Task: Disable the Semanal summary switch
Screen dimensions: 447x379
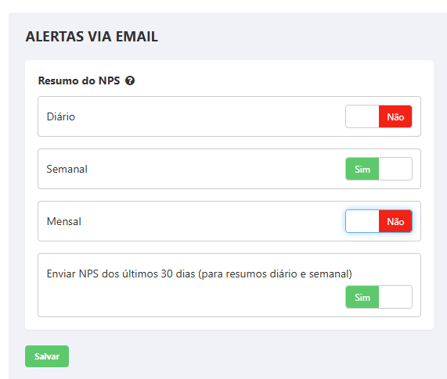Action: [379, 169]
